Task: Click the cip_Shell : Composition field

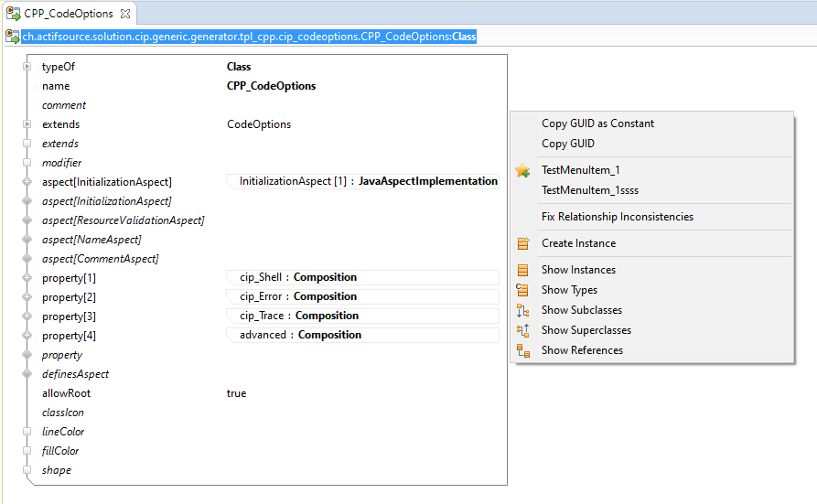Action: point(362,277)
